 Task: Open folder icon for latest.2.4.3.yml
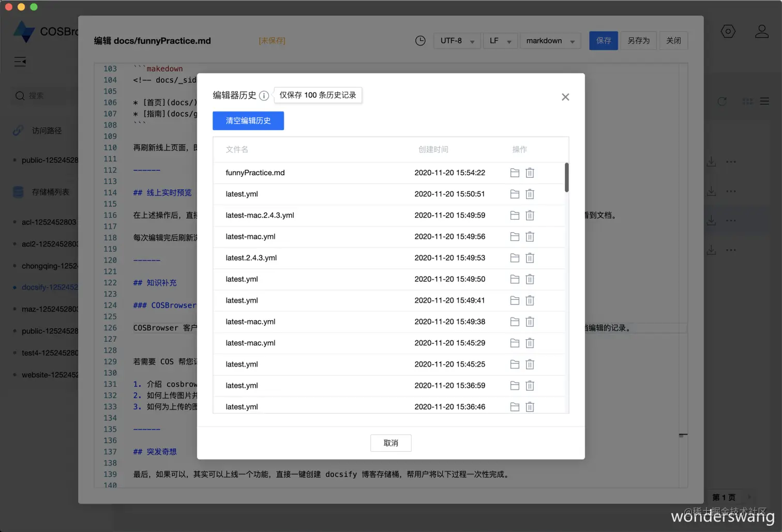515,257
